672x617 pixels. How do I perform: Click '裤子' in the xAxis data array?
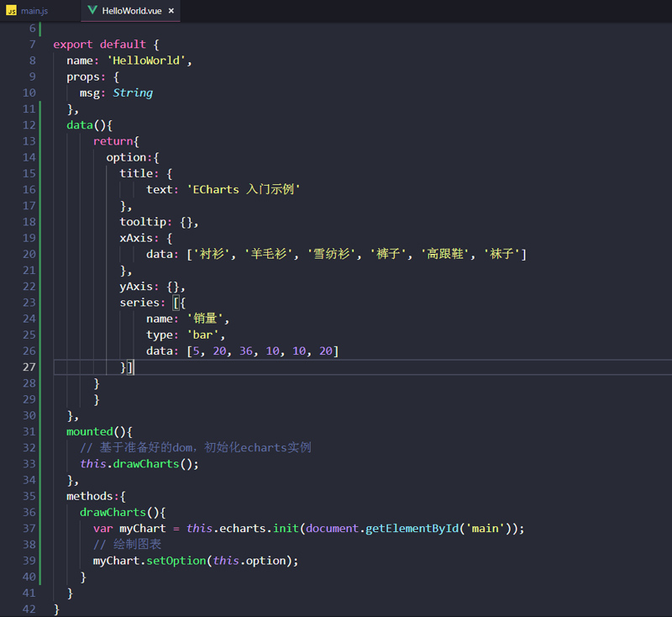point(388,254)
